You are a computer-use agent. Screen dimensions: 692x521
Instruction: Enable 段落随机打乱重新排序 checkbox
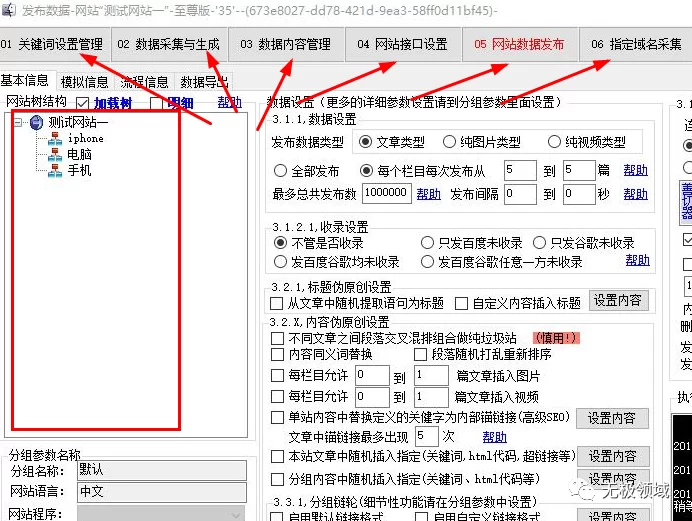point(421,354)
